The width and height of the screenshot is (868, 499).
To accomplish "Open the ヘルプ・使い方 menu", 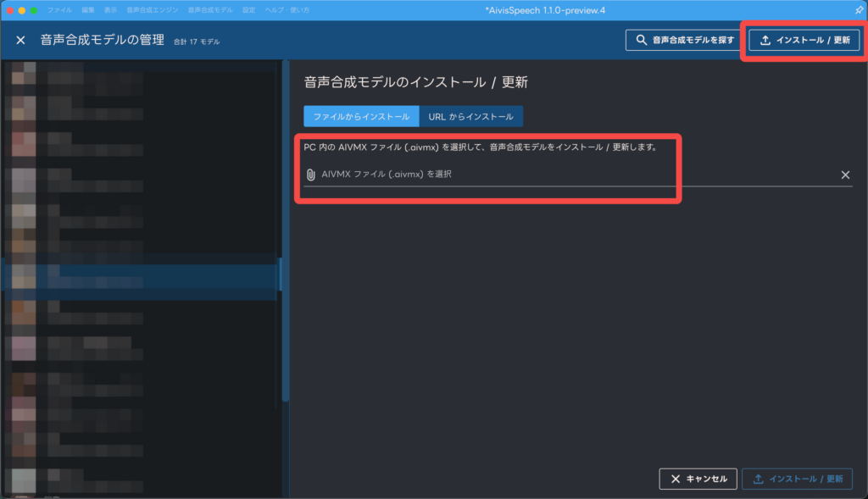I will coord(286,8).
